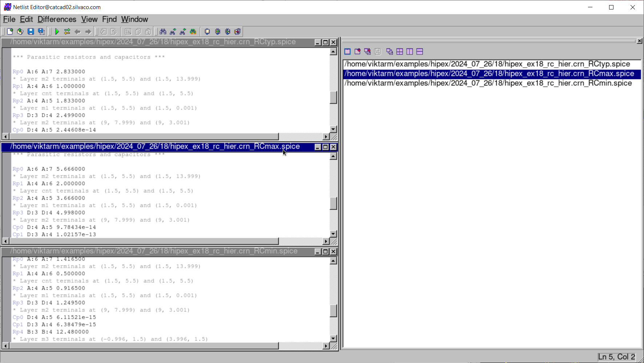Close the right-side window list panel
This screenshot has width=644, height=363.
tap(639, 41)
